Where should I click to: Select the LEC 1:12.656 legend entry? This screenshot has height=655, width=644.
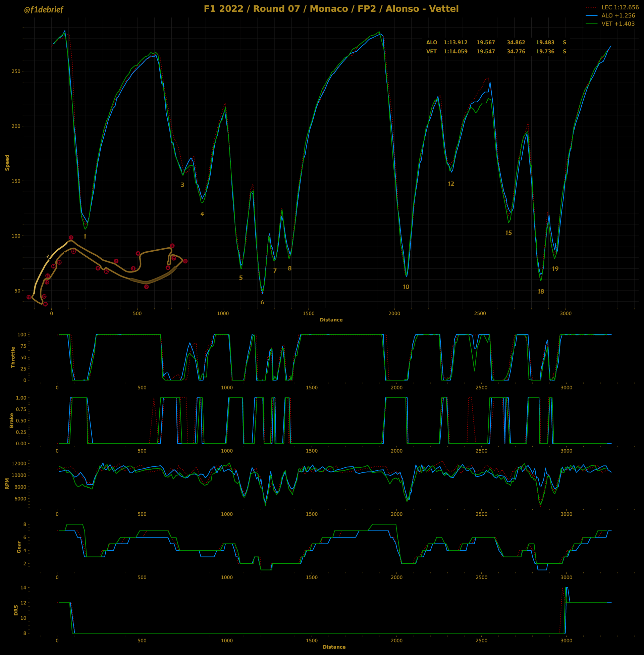(x=612, y=7)
